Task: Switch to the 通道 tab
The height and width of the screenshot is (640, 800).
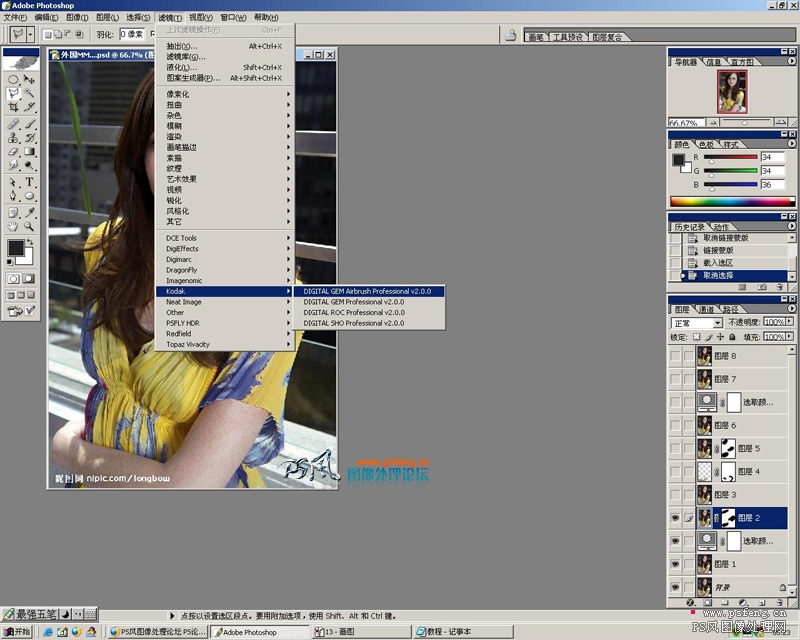Action: (706, 309)
